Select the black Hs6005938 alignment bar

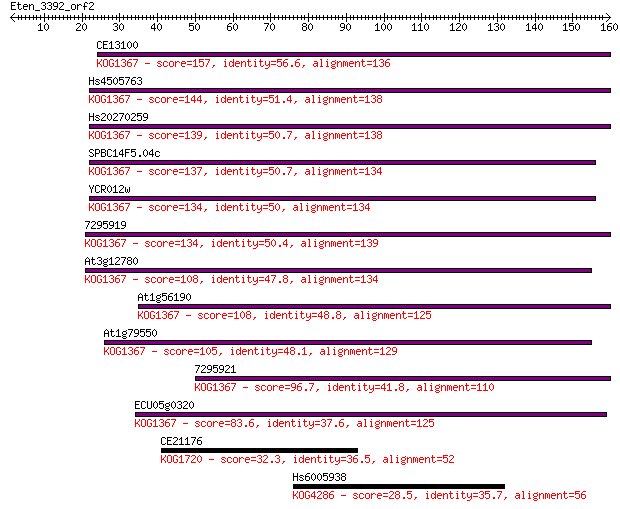(x=399, y=486)
